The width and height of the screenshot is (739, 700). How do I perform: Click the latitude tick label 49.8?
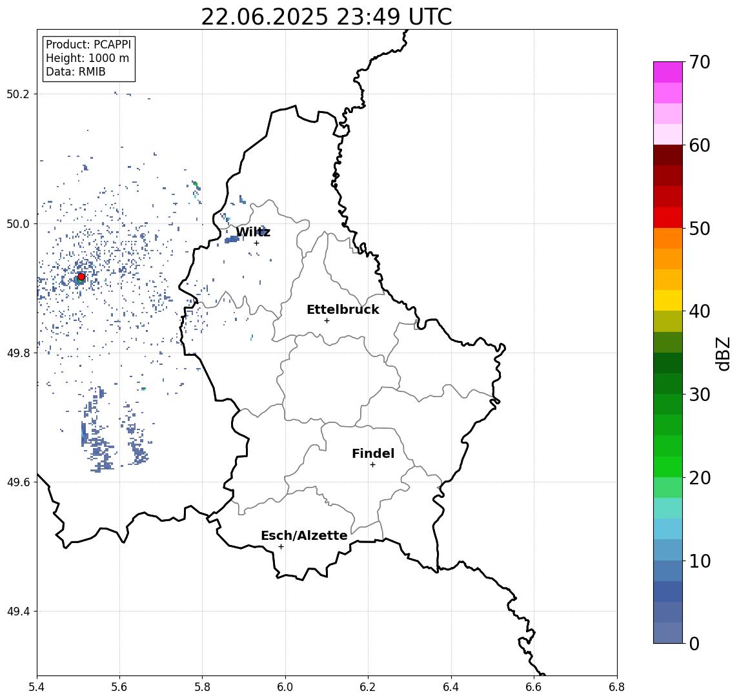(18, 353)
